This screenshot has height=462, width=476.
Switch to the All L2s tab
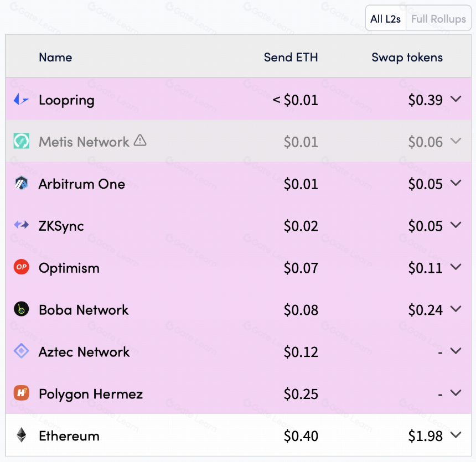coord(386,19)
